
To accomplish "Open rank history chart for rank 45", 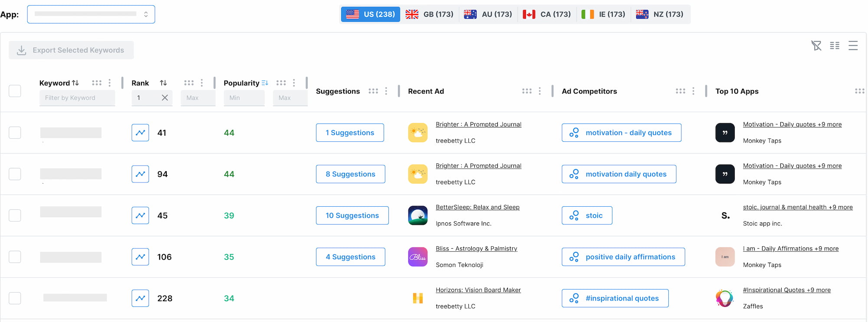I will [140, 215].
